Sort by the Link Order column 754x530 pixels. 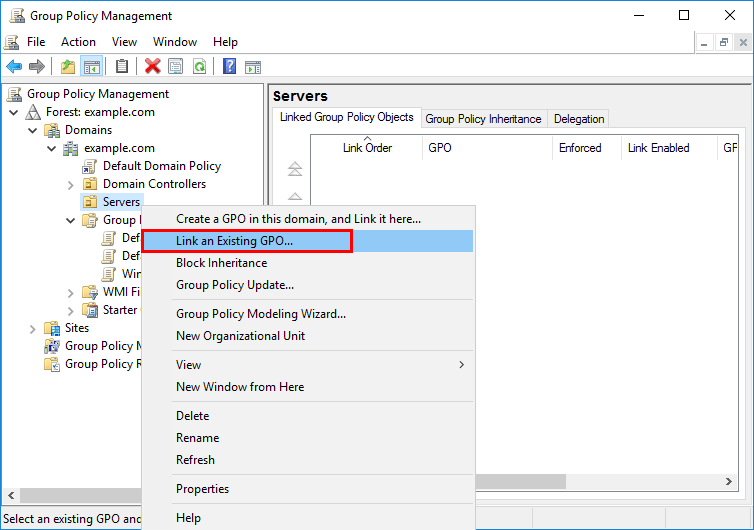coord(367,148)
